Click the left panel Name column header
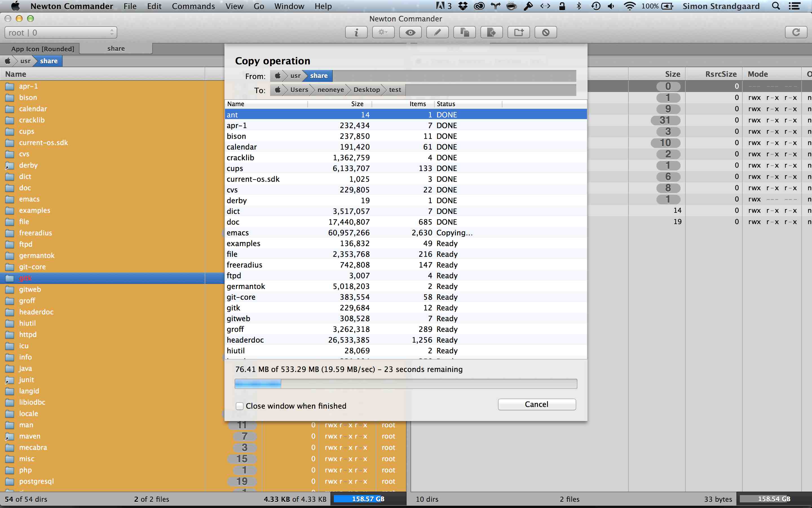This screenshot has width=812, height=508. pos(102,74)
